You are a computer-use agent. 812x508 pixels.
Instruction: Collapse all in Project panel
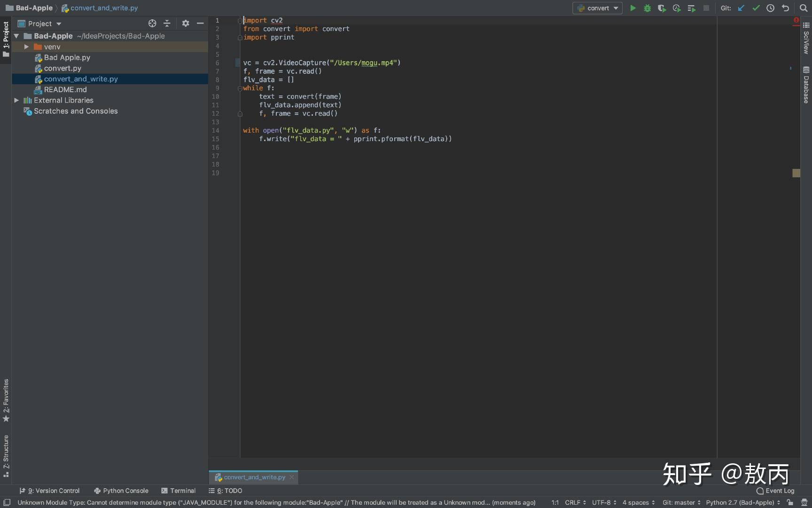(x=167, y=24)
